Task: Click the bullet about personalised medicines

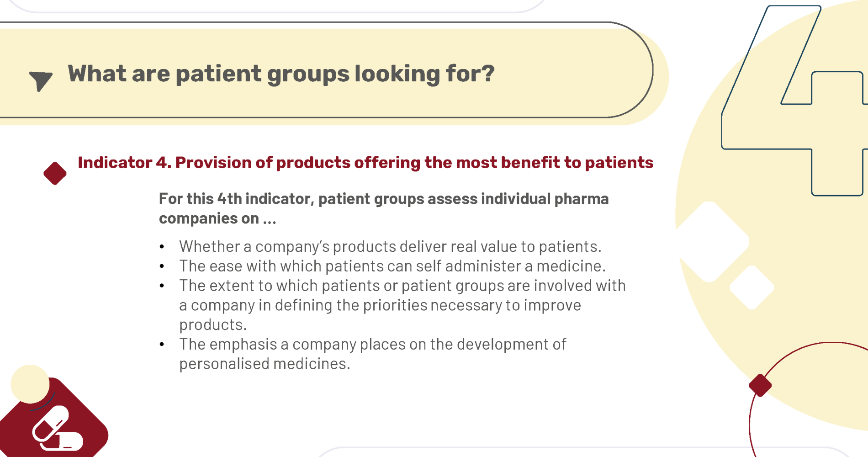Action: point(373,354)
